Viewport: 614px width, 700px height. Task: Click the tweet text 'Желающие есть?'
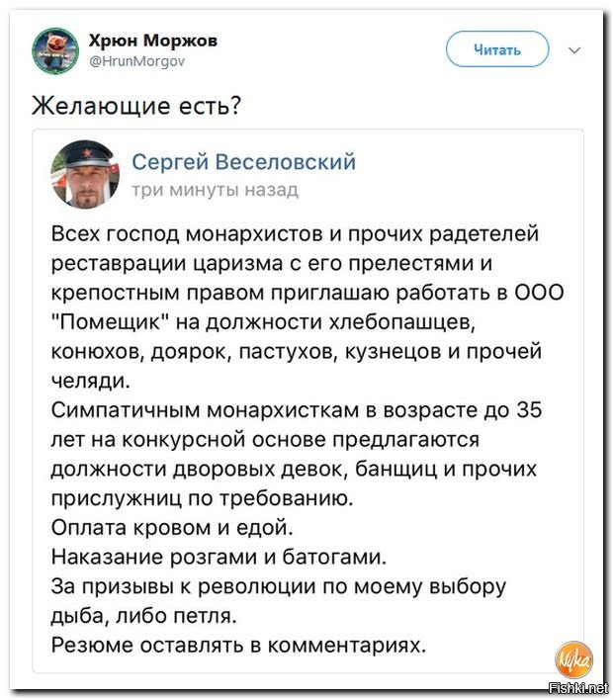136,106
